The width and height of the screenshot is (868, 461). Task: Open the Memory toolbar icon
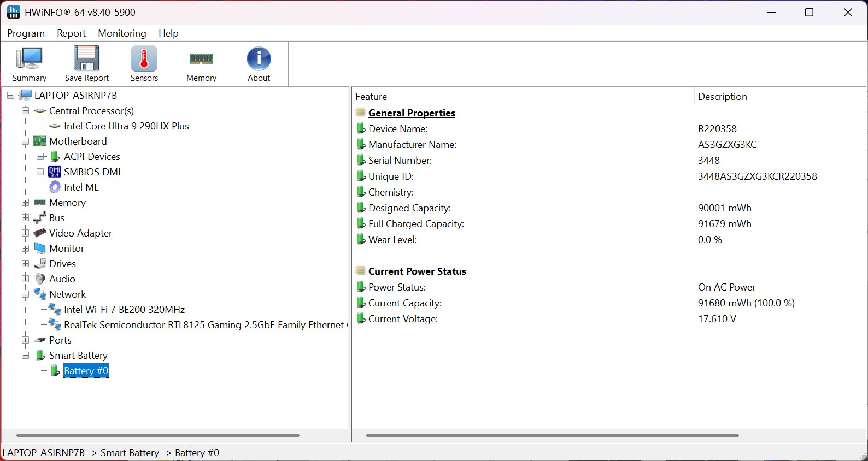tap(201, 59)
